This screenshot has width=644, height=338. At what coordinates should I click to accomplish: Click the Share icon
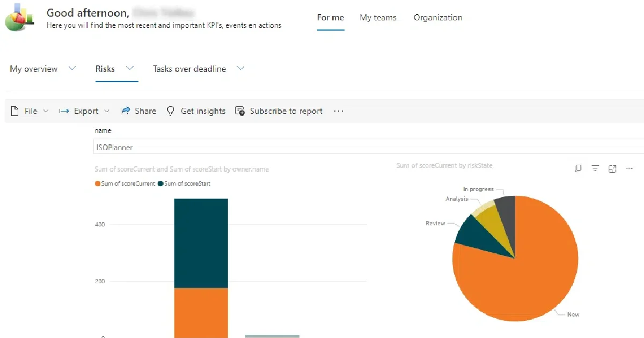pos(126,111)
